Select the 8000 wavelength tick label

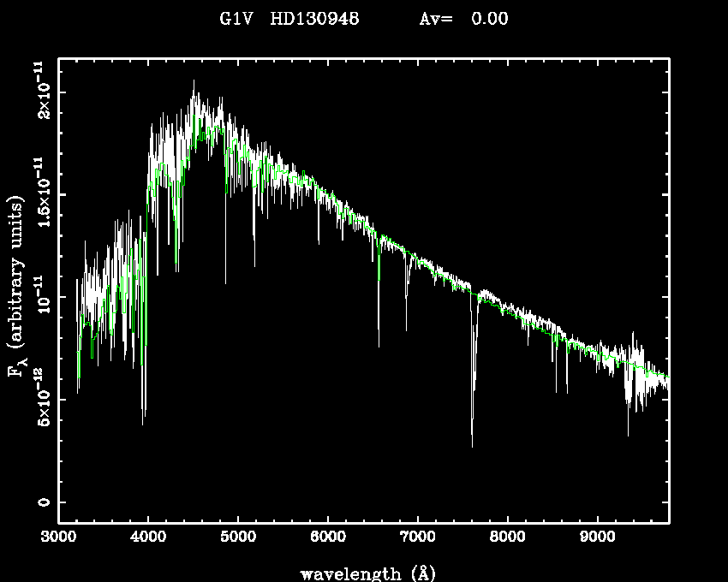[x=507, y=538]
